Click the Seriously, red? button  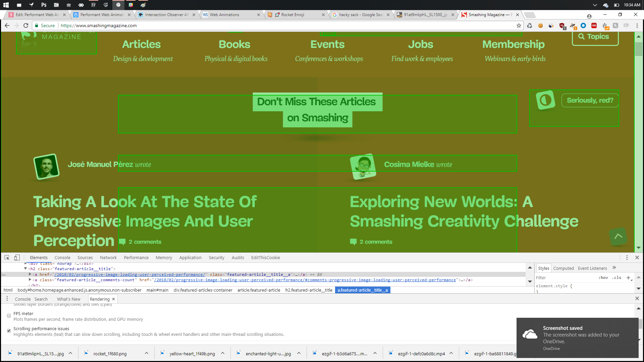click(590, 100)
